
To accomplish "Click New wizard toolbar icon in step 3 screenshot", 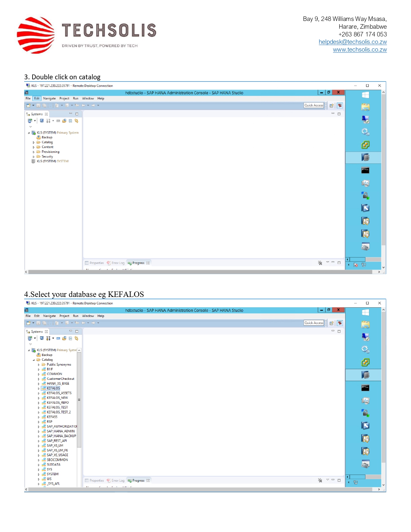I will click(x=28, y=105).
